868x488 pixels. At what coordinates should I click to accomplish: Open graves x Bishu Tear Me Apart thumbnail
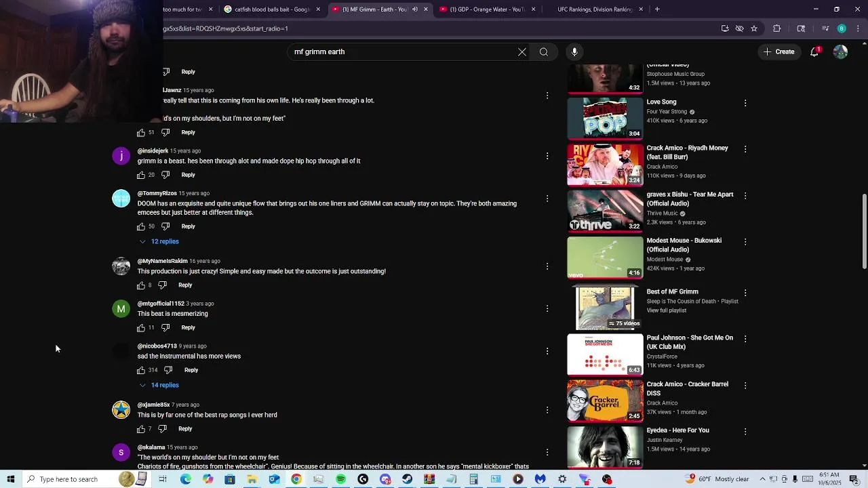(605, 211)
